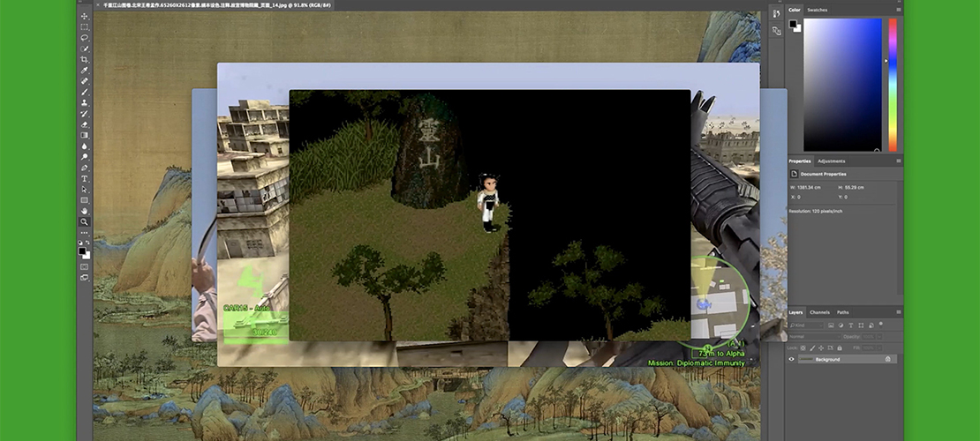980x441 pixels.
Task: Select the Spot Healing Brush tool
Action: tap(85, 81)
